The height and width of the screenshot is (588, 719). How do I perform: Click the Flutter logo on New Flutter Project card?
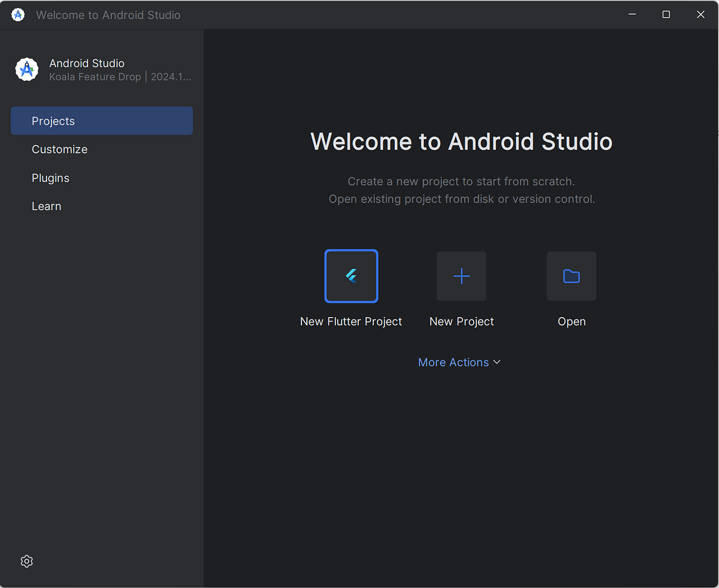click(x=351, y=276)
